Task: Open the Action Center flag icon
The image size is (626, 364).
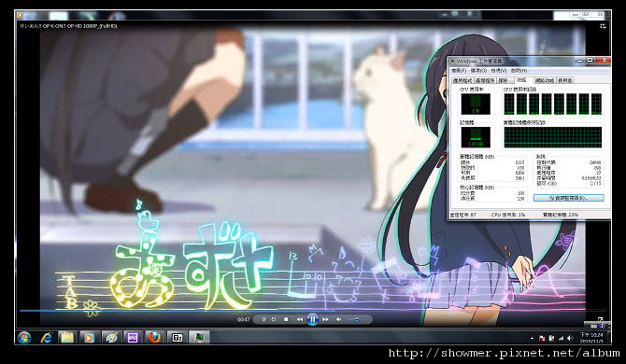Action: click(x=542, y=338)
